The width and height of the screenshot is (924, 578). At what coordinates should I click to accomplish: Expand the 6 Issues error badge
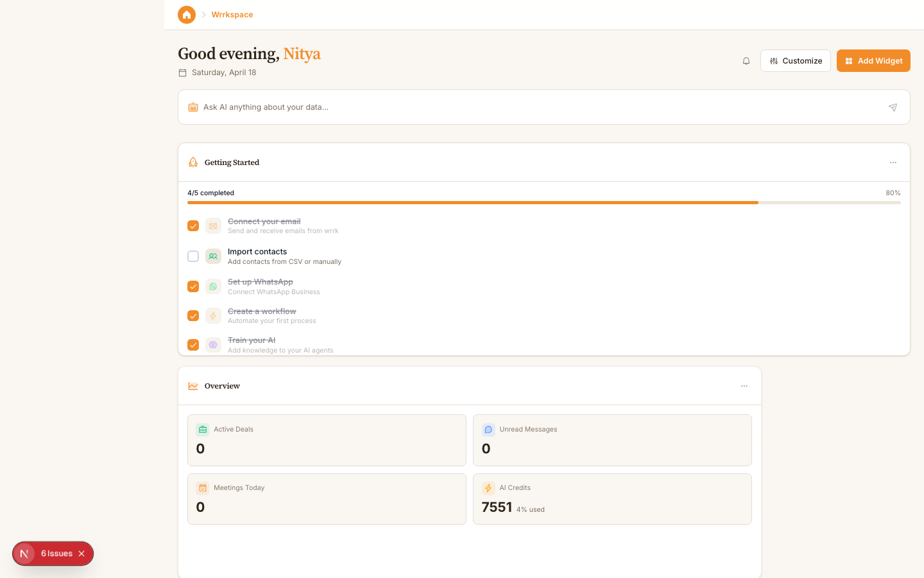click(x=56, y=554)
